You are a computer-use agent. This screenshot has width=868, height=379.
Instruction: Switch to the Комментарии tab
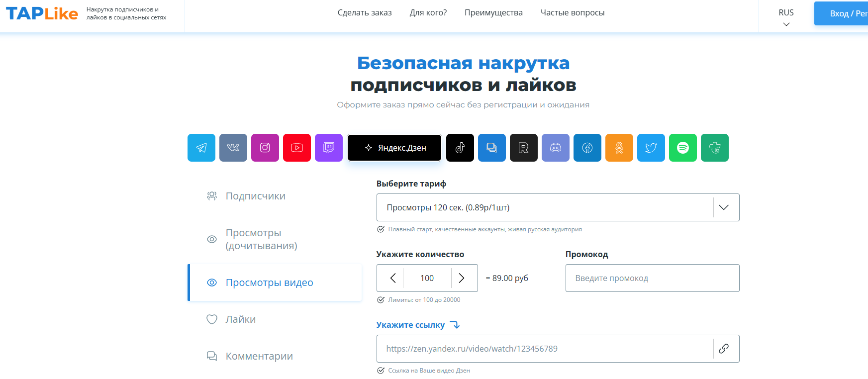[275, 356]
